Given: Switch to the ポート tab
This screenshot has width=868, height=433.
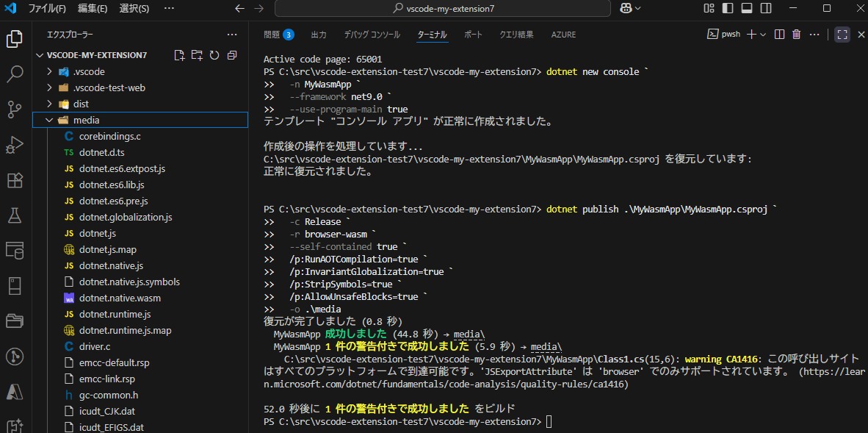Looking at the screenshot, I should 474,35.
